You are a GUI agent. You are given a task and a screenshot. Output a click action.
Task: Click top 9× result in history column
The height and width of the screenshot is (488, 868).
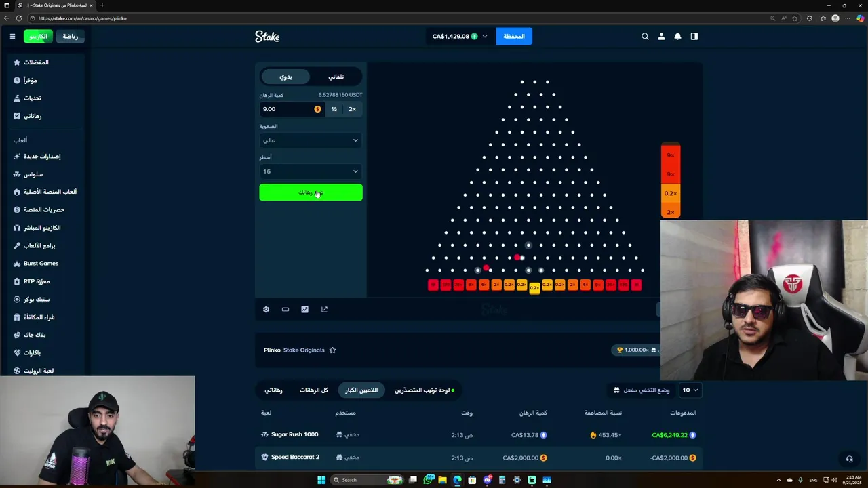point(671,155)
